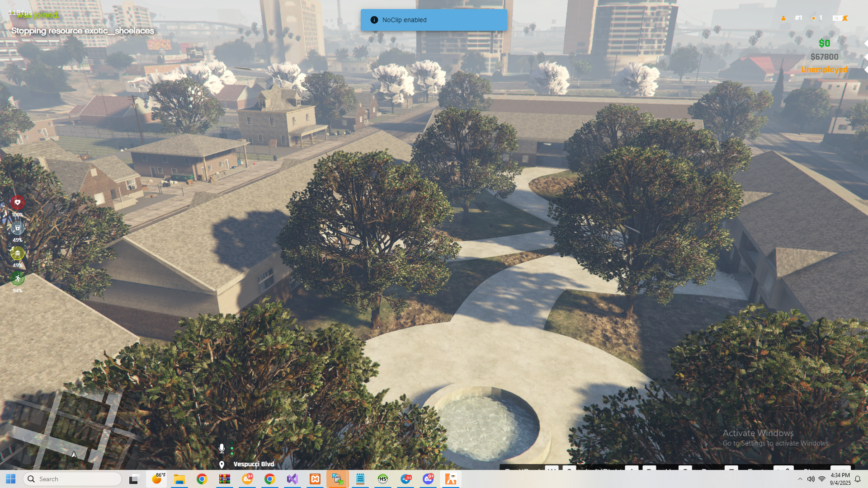Open File Explorer from the taskbar

pyautogui.click(x=179, y=479)
